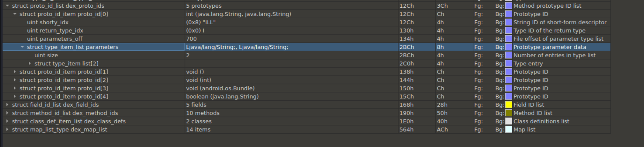
Task: Expand the proto_id[2] struct row
Action: (x=15, y=80)
